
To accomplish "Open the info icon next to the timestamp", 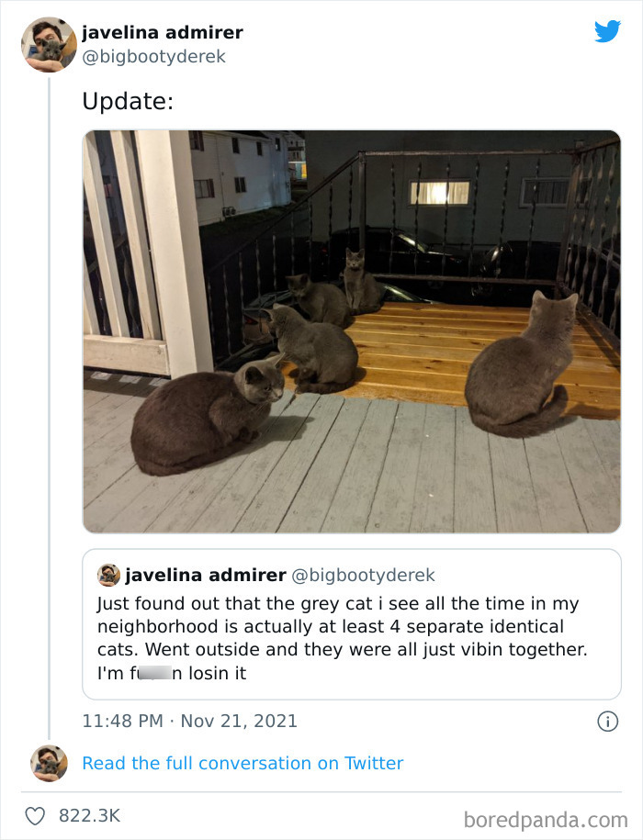I will pyautogui.click(x=607, y=722).
